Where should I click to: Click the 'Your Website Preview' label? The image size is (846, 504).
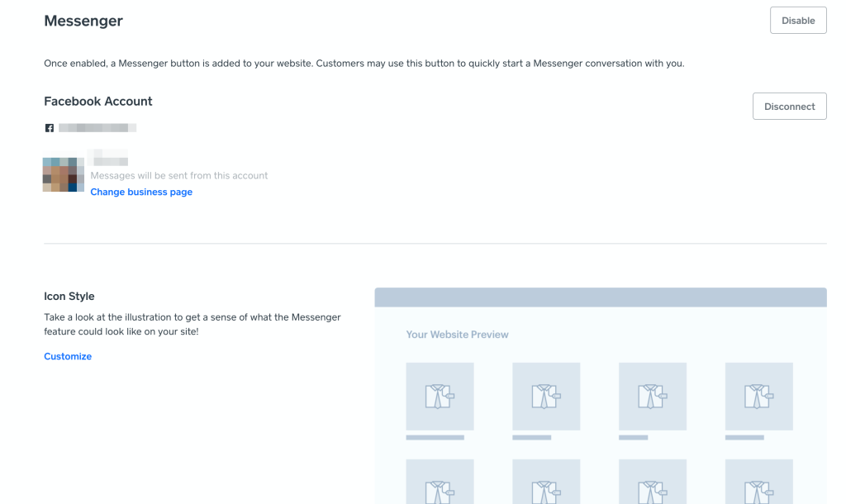[458, 335]
